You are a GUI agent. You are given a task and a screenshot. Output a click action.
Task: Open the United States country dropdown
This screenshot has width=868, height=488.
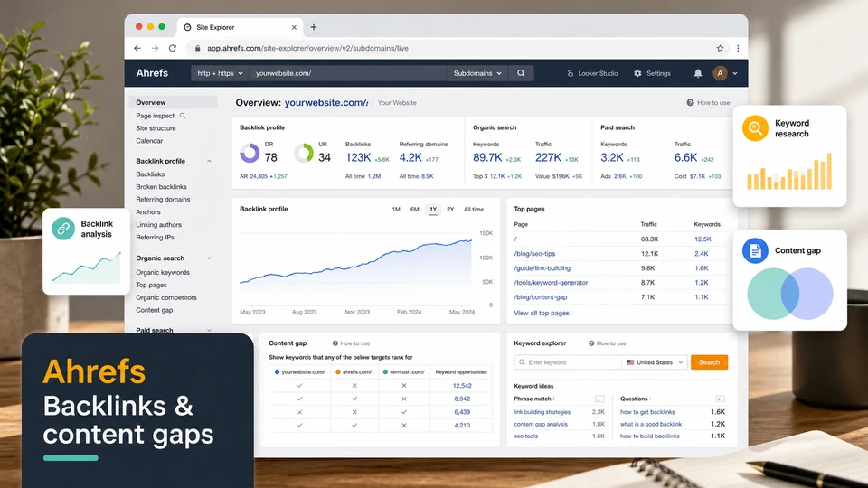coord(655,362)
